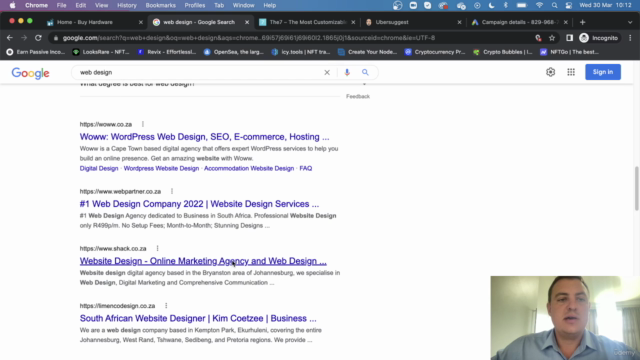Image resolution: width=640 pixels, height=360 pixels.
Task: Open OpenSea bookmark
Action: (234, 52)
